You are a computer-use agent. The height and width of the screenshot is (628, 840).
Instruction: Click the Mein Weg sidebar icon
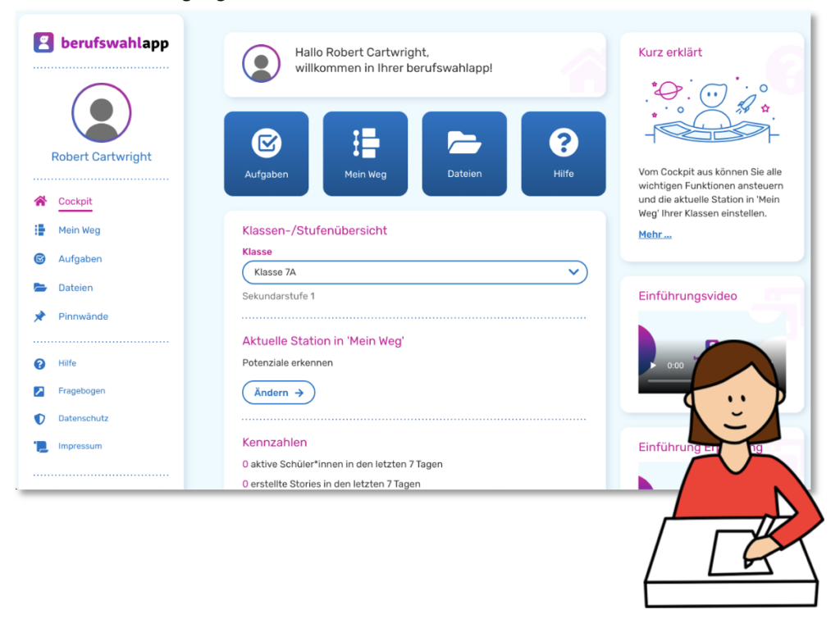coord(39,230)
